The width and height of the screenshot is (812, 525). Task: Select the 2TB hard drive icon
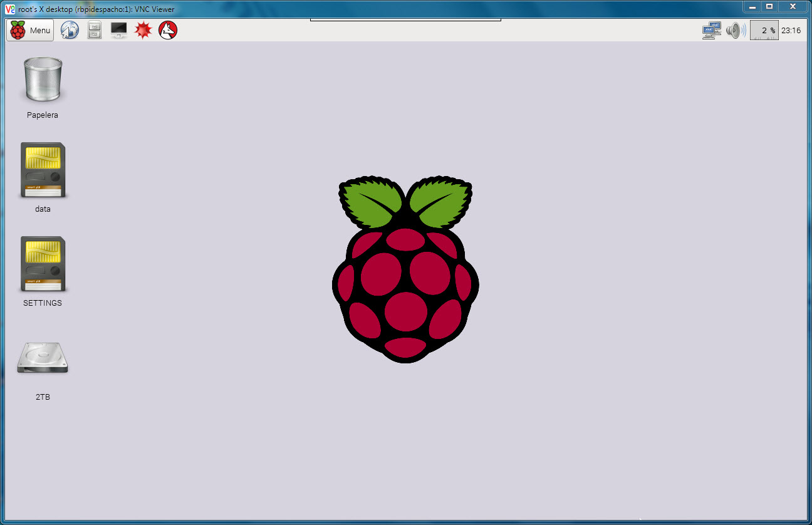43,358
